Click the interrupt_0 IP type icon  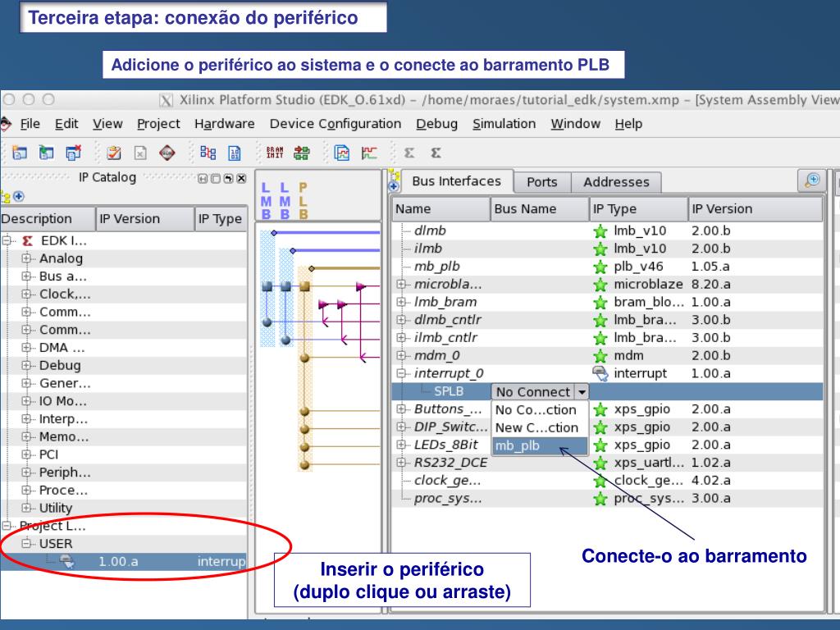(x=600, y=373)
